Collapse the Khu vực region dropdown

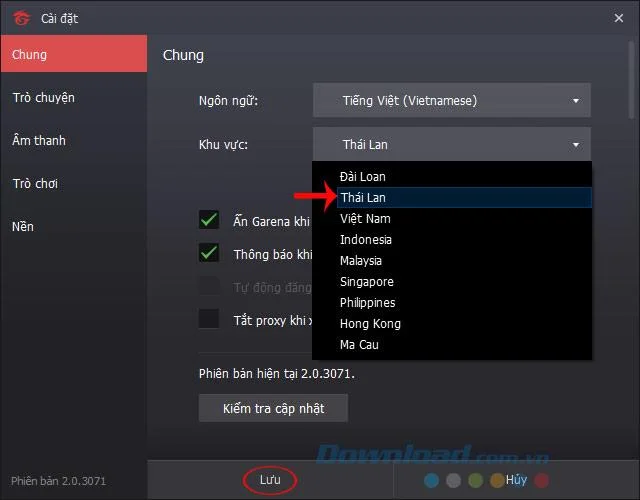[x=451, y=144]
